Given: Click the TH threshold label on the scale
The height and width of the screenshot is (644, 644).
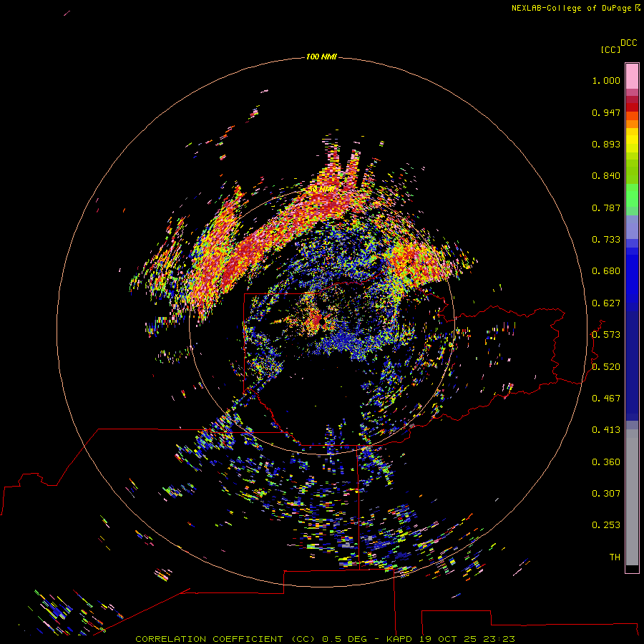Looking at the screenshot, I should 615,557.
